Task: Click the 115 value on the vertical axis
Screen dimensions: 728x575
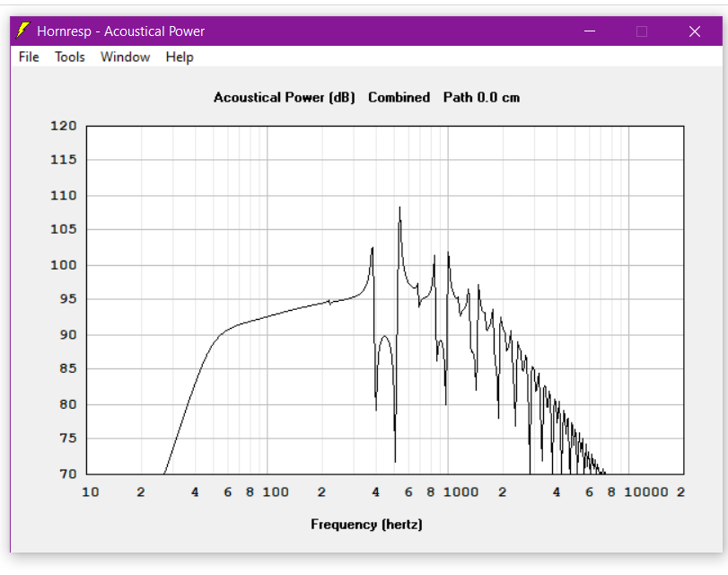Action: (x=64, y=159)
